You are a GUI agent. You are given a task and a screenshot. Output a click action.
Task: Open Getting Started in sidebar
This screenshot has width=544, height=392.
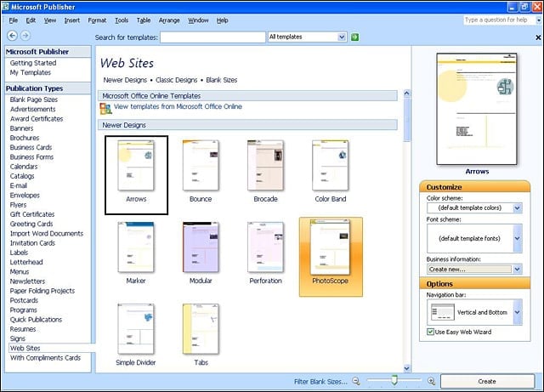(x=33, y=63)
